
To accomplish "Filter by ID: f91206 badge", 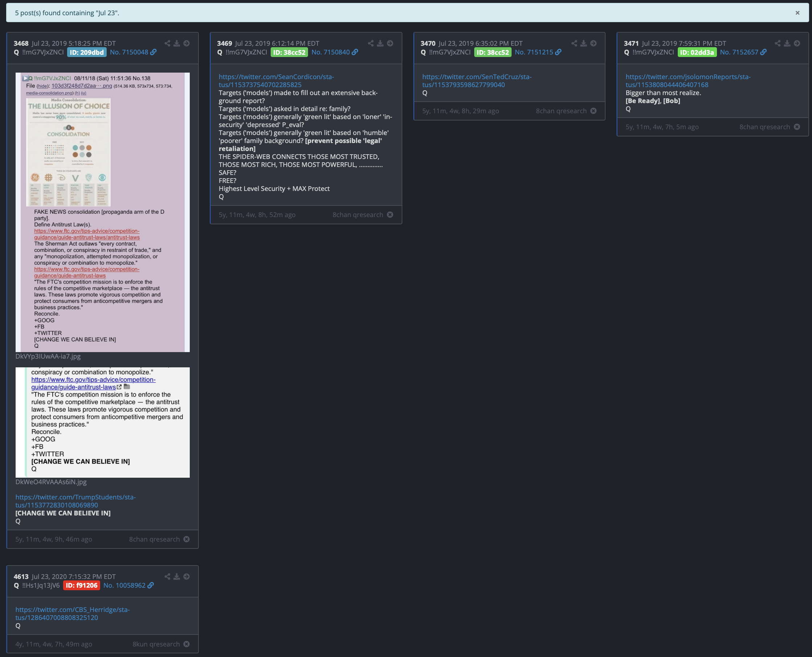I will [x=81, y=585].
